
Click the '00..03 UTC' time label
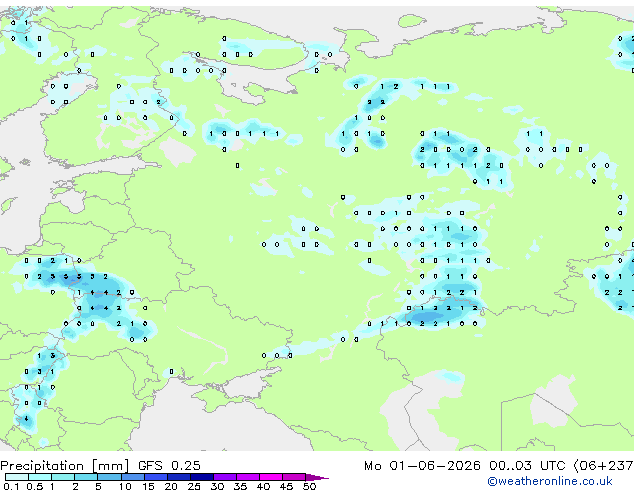coord(527,466)
